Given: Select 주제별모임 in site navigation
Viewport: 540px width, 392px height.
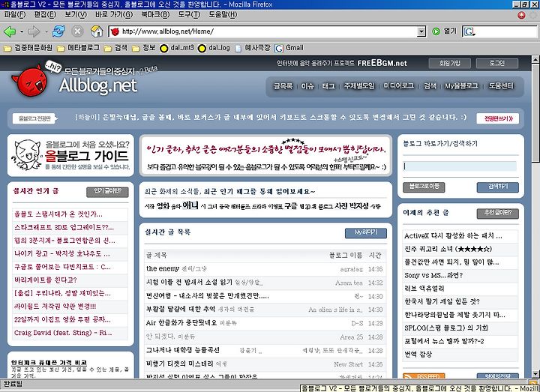Looking at the screenshot, I should [x=359, y=86].
